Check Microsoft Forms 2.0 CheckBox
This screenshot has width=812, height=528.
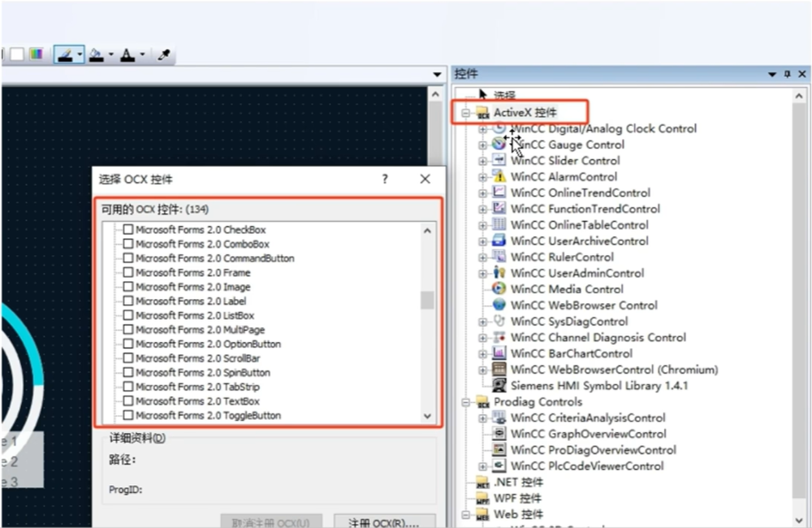tap(127, 230)
